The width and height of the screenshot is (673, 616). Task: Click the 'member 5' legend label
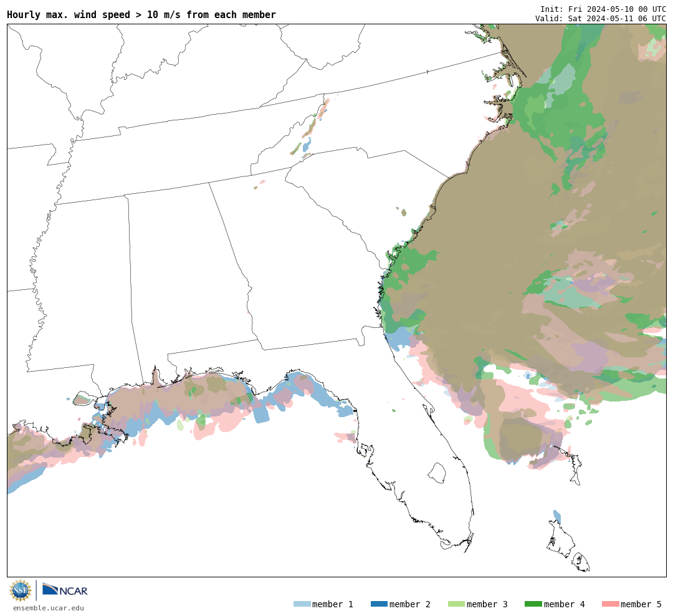tap(641, 604)
